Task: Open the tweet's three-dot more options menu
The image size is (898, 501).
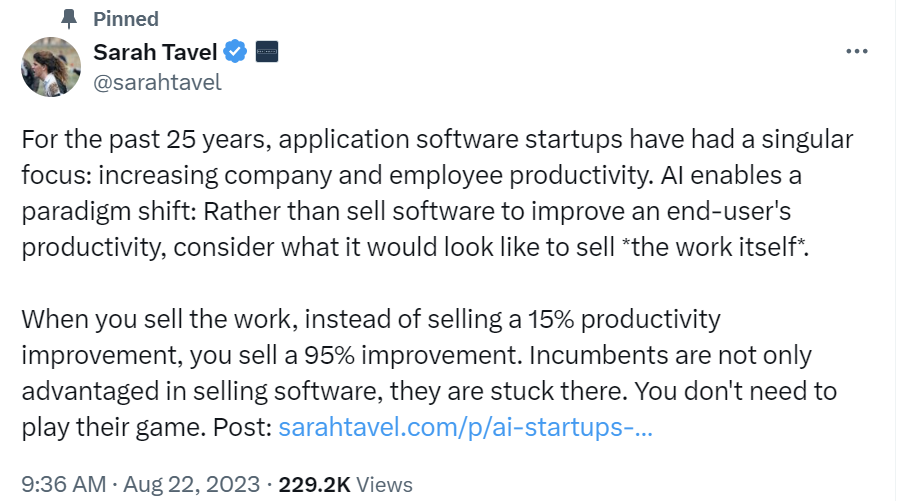Action: [856, 52]
